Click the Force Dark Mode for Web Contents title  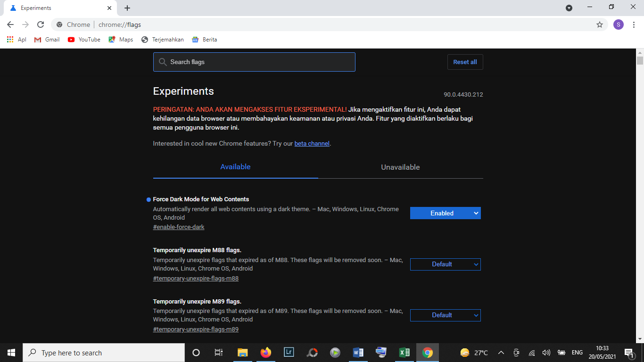(201, 199)
